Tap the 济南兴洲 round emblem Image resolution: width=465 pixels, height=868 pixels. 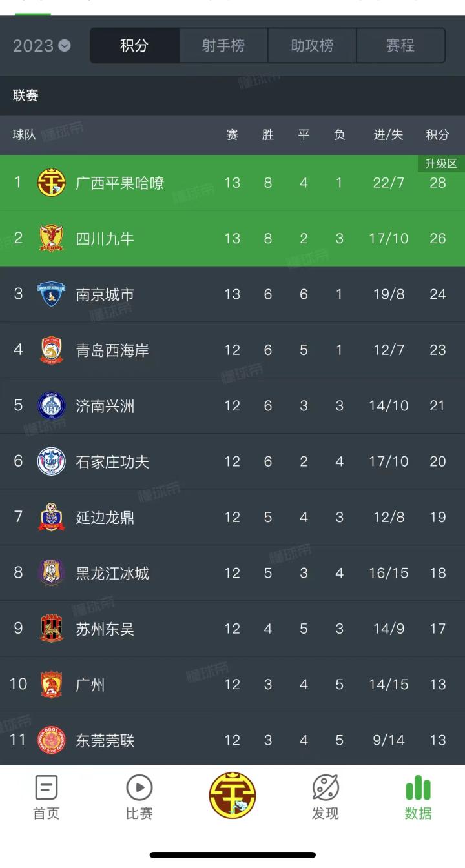pos(52,406)
